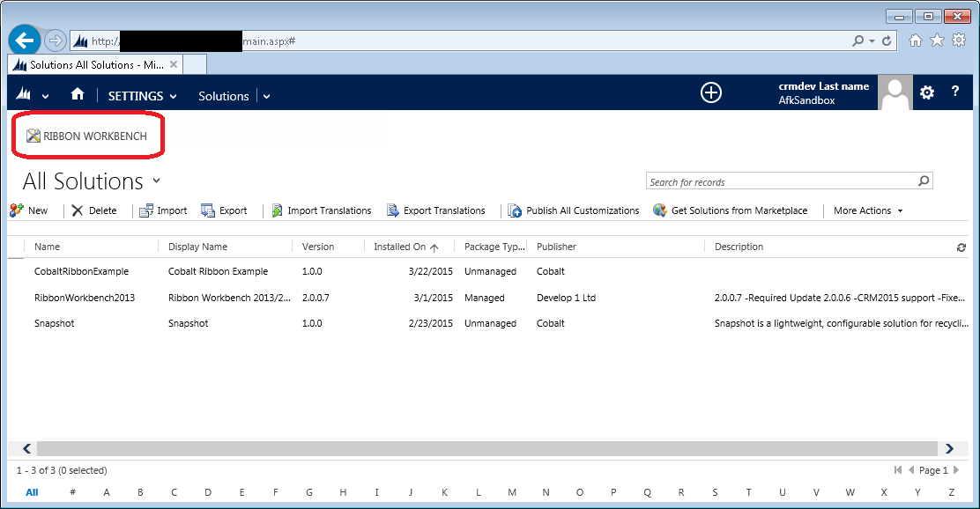
Task: Click the horizontal scrollbar in grid
Action: 487,448
